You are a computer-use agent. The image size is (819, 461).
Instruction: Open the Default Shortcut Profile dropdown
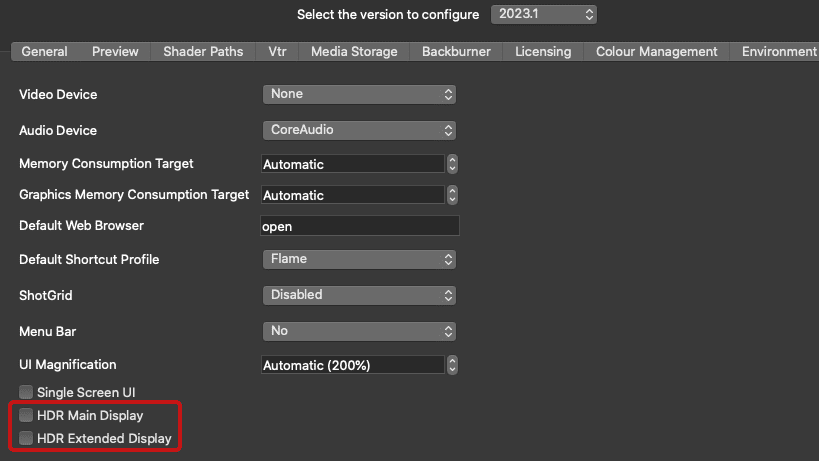coord(359,259)
